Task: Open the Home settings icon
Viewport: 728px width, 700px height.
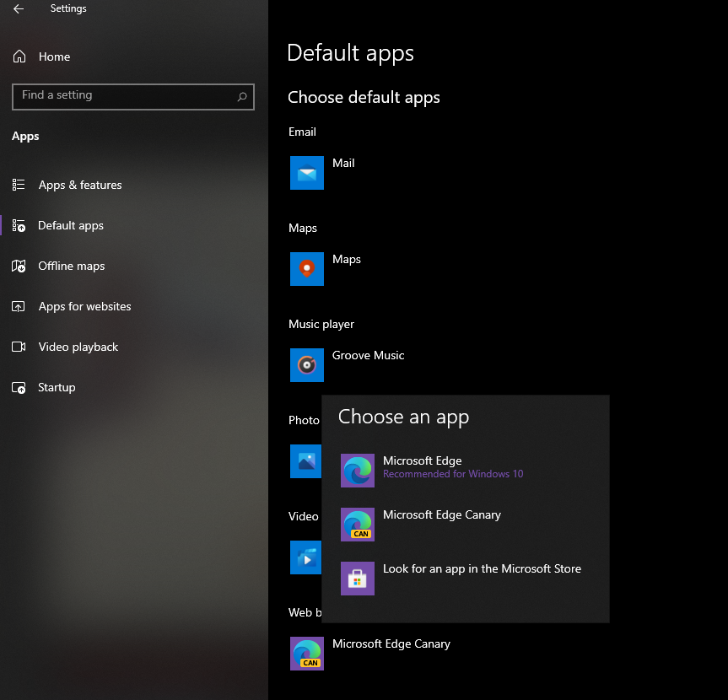Action: click(x=19, y=57)
